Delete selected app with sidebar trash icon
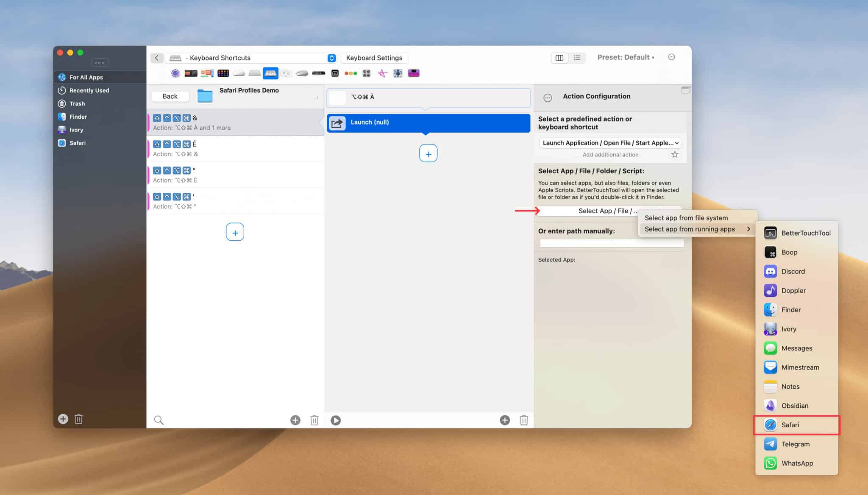This screenshot has height=495, width=868. coord(79,419)
